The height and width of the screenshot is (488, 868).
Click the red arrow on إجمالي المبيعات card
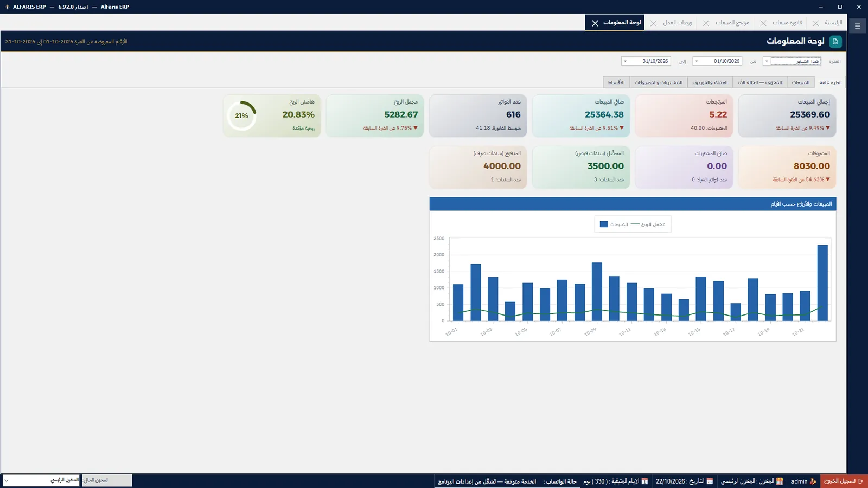(828, 128)
